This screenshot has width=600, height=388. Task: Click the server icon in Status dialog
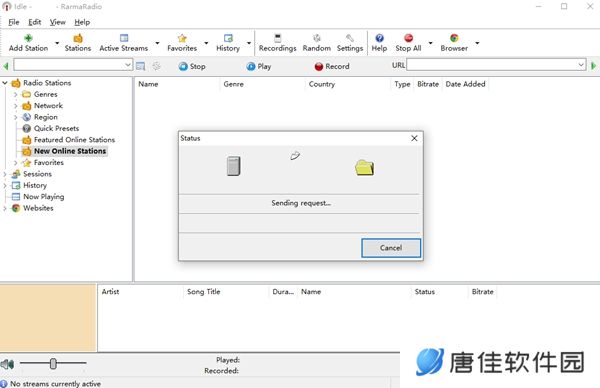pos(233,166)
